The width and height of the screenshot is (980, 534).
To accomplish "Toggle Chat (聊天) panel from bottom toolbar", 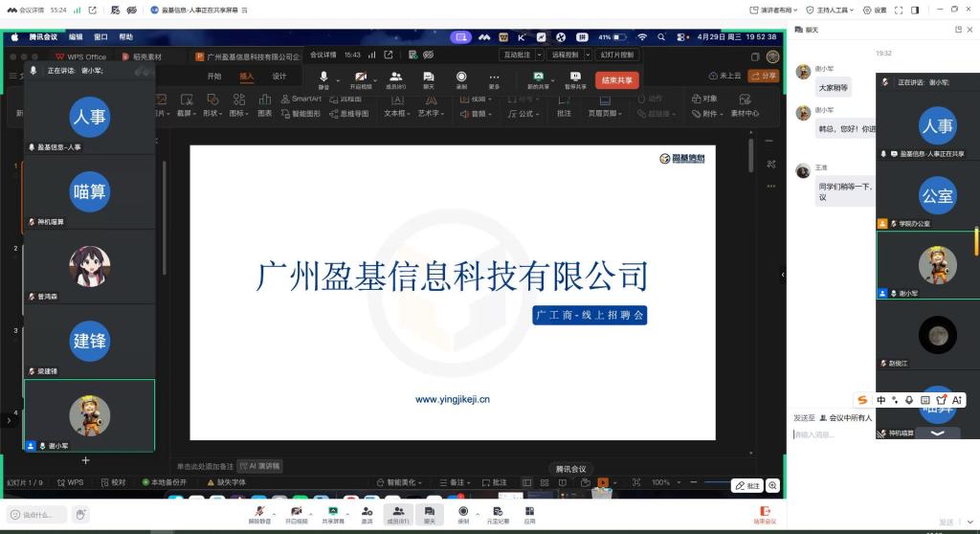I will point(430,515).
